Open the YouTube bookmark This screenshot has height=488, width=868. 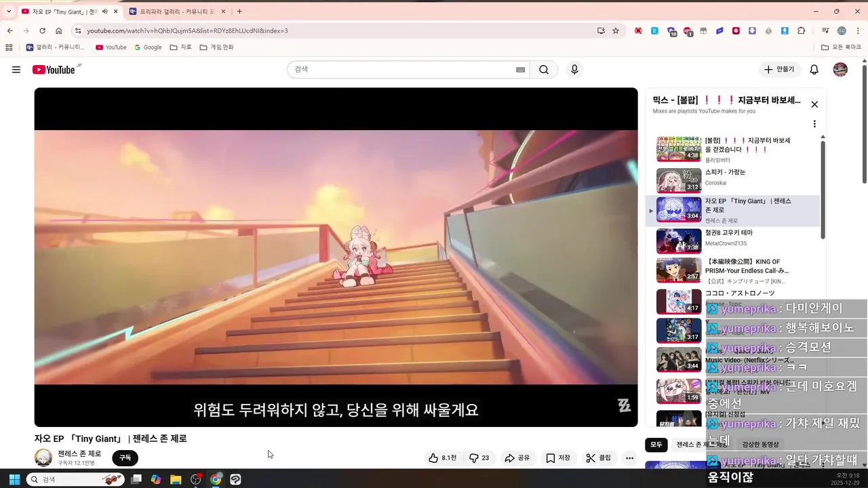click(111, 47)
